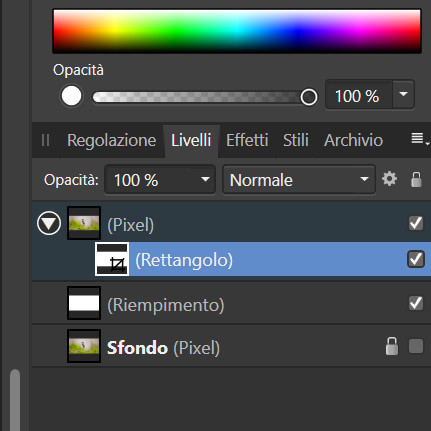Open the color opacity percentage dropdown arrow
Viewport: 431px width, 431px height.
click(403, 94)
